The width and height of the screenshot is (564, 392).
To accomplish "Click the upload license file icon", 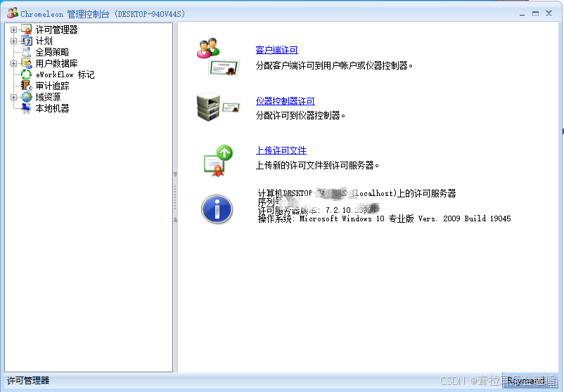I will (x=218, y=161).
